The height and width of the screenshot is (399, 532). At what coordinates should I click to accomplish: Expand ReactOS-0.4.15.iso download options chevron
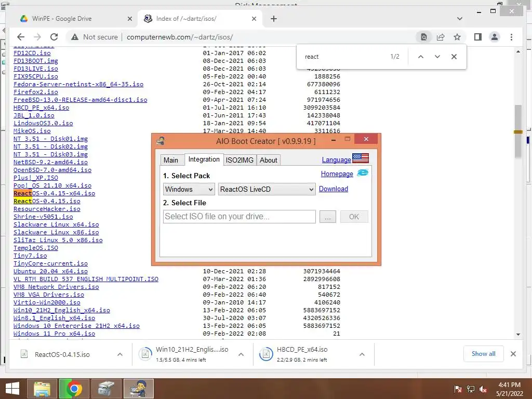click(120, 354)
